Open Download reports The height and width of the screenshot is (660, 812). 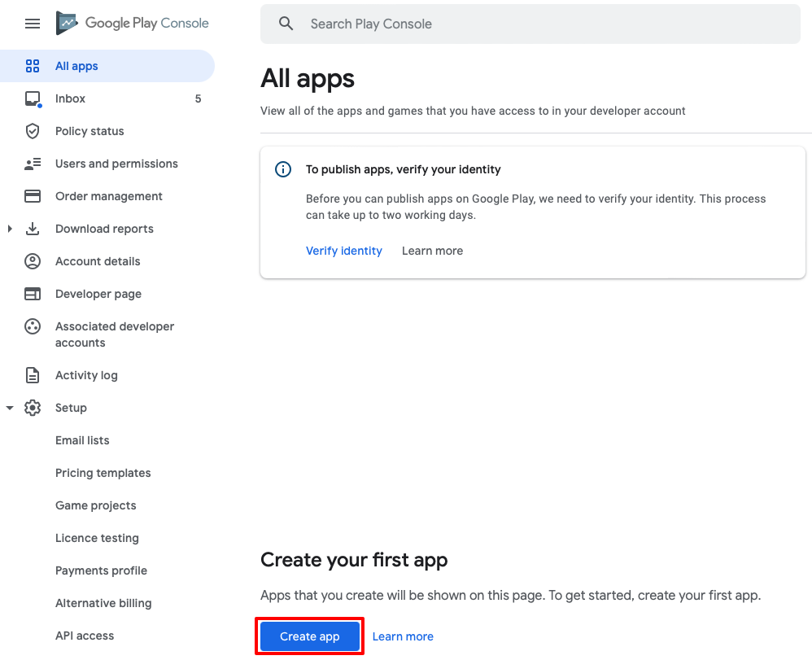coord(107,229)
